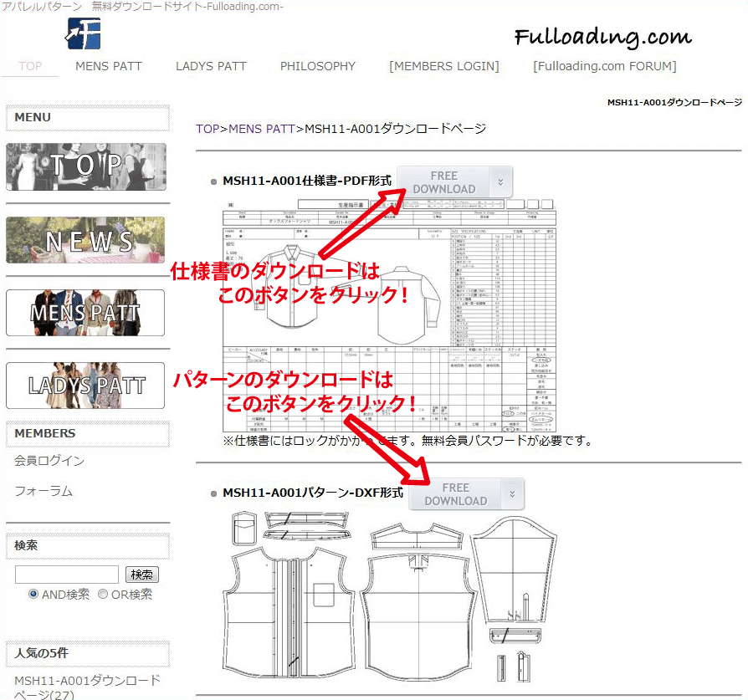Click the NEWS banner image in sidebar
Viewport: 748px width, 700px height.
point(85,240)
